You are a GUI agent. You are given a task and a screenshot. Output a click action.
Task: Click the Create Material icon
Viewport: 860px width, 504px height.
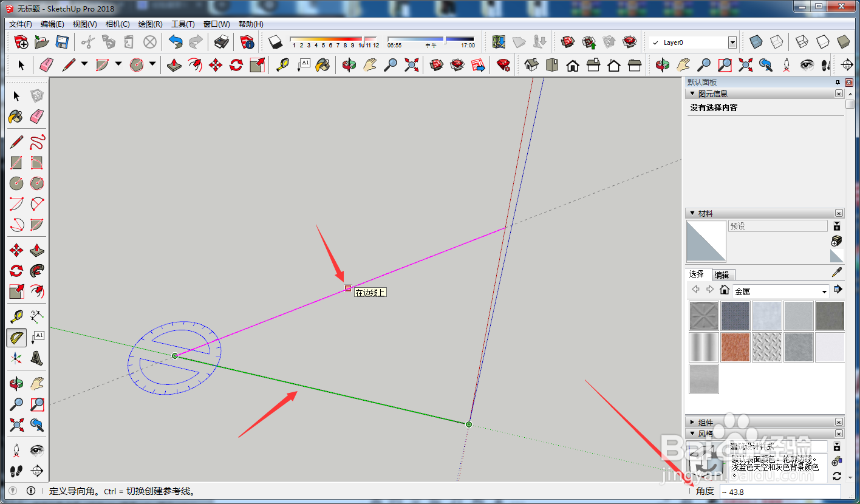coord(836,240)
